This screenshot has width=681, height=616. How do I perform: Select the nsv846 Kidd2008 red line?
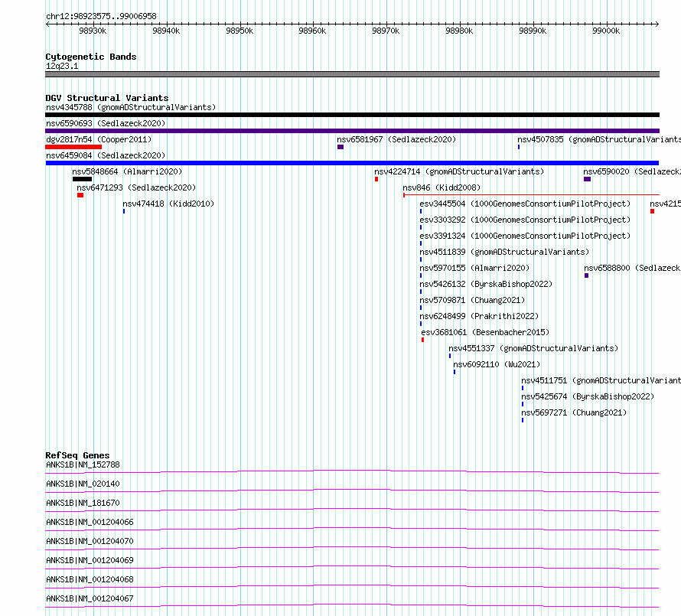pyautogui.click(x=531, y=195)
